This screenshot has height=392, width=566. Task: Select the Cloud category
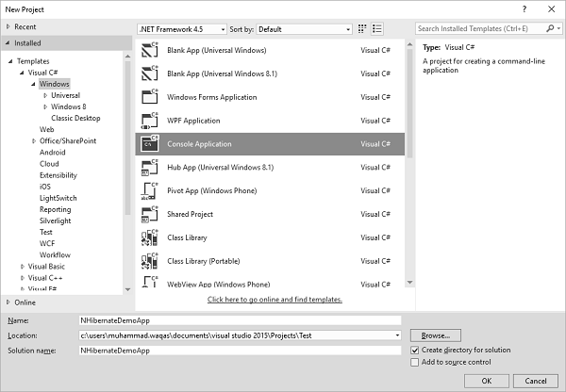click(x=49, y=164)
